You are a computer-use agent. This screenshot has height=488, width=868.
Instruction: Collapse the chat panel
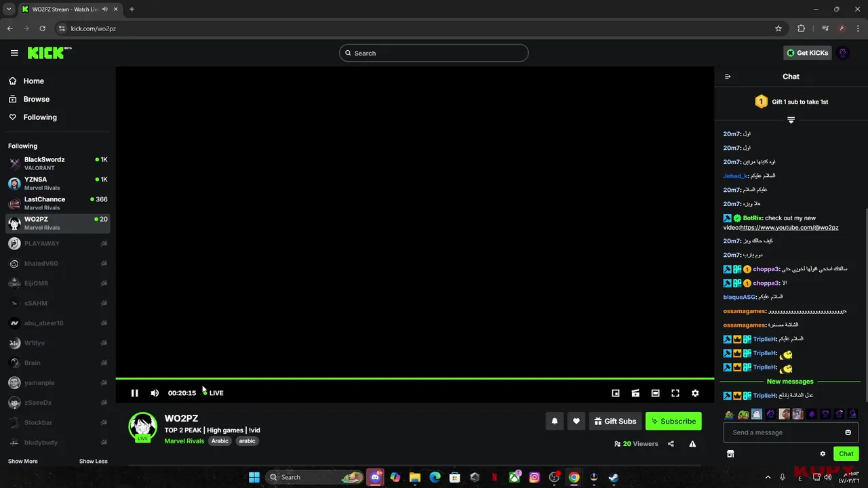(728, 77)
